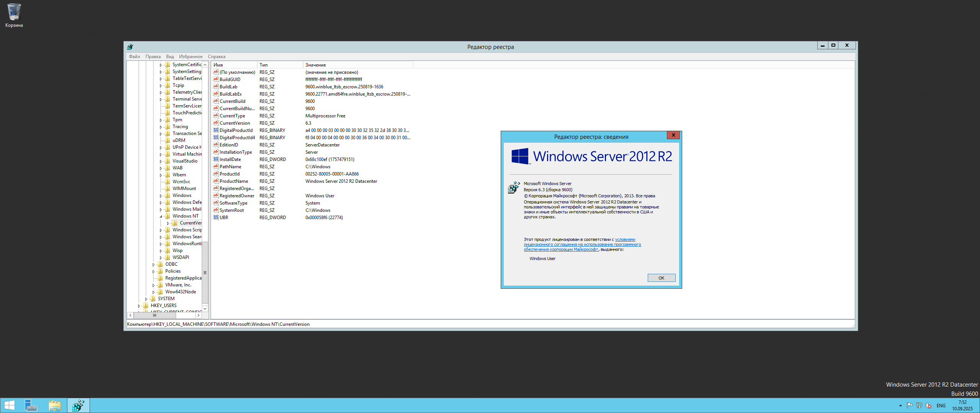Click the Имя column header
This screenshot has width=980, height=413.
pos(234,65)
